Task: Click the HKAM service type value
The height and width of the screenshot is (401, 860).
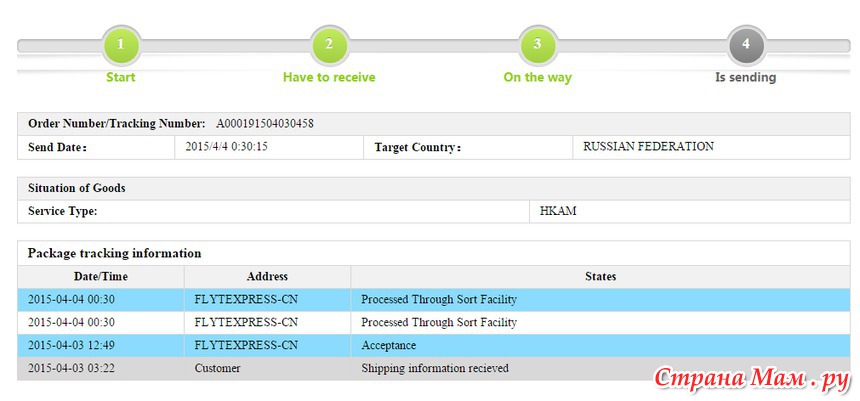Action: click(x=558, y=211)
